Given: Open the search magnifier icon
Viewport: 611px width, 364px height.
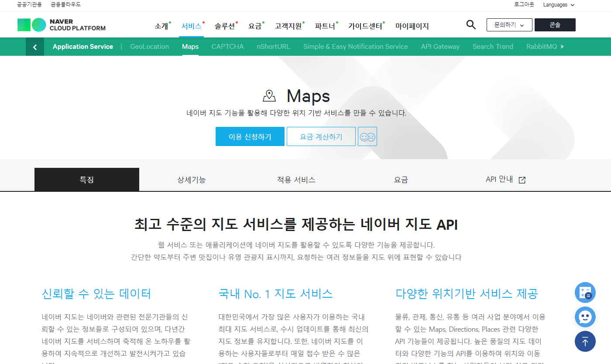Looking at the screenshot, I should coord(471,24).
